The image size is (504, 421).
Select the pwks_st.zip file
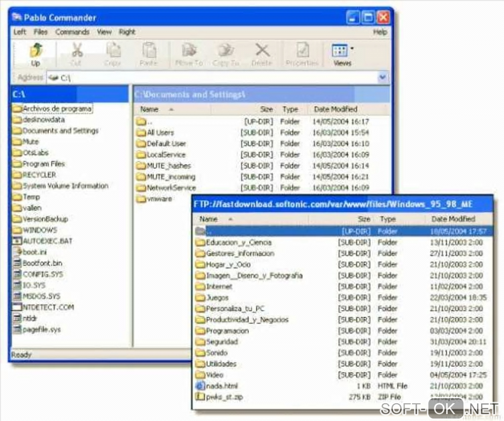pyautogui.click(x=219, y=397)
